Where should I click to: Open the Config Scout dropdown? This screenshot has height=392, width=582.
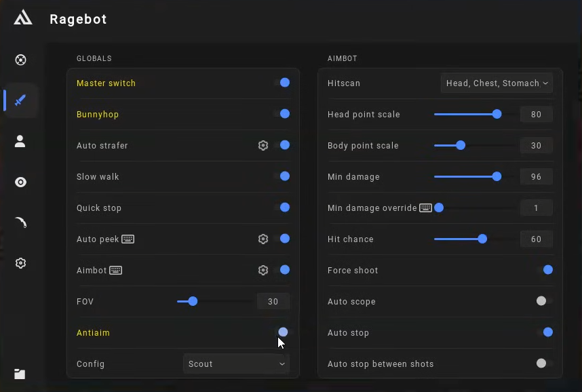(x=236, y=364)
